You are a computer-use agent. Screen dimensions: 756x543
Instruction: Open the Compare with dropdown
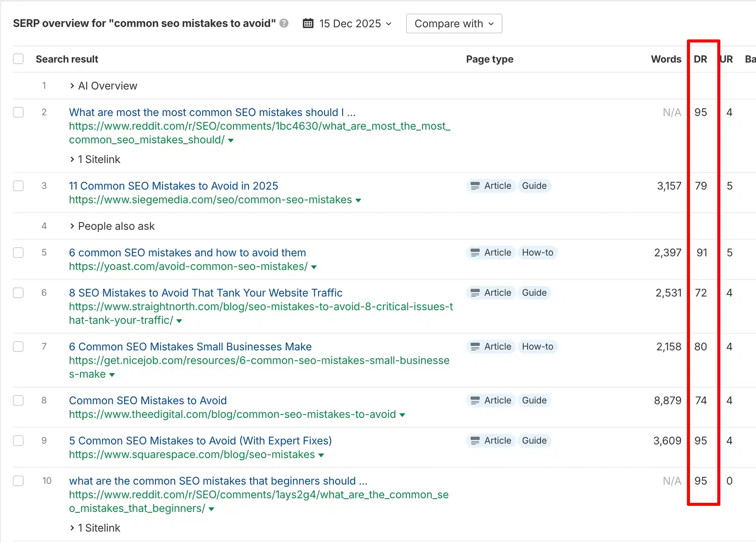pyautogui.click(x=454, y=23)
